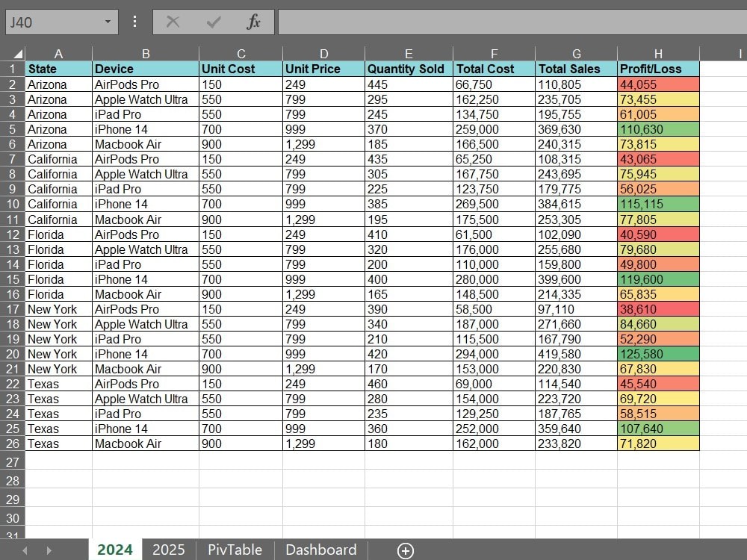Select iPad Pro cell in row 19
This screenshot has width=747, height=560.
146,339
